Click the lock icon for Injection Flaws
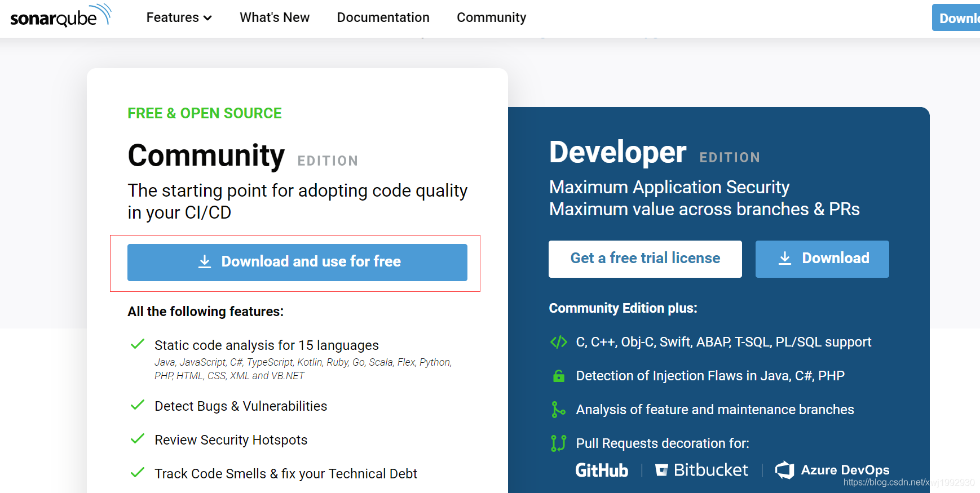The image size is (980, 493). [558, 376]
